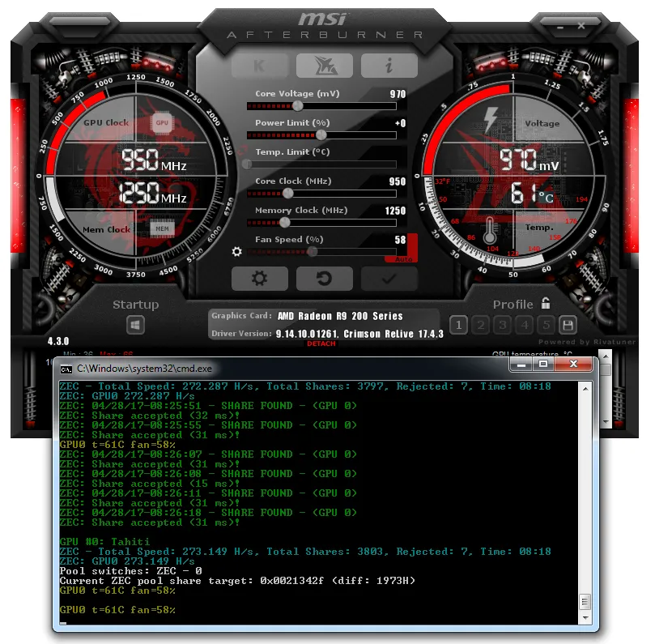Screen dimensions: 655x644
Task: Click 'Pool switches: ZEC - 0' line
Action: tap(130, 571)
